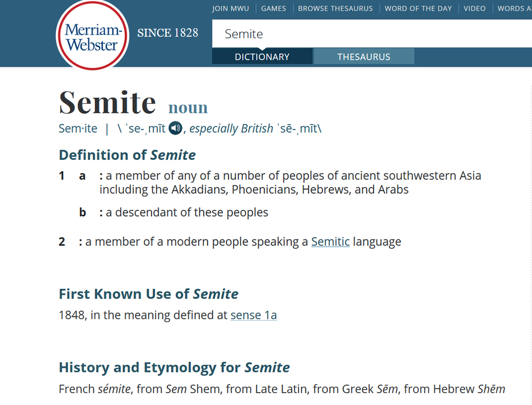Open the JOIN MWU link
This screenshot has height=405, width=532.
point(230,8)
